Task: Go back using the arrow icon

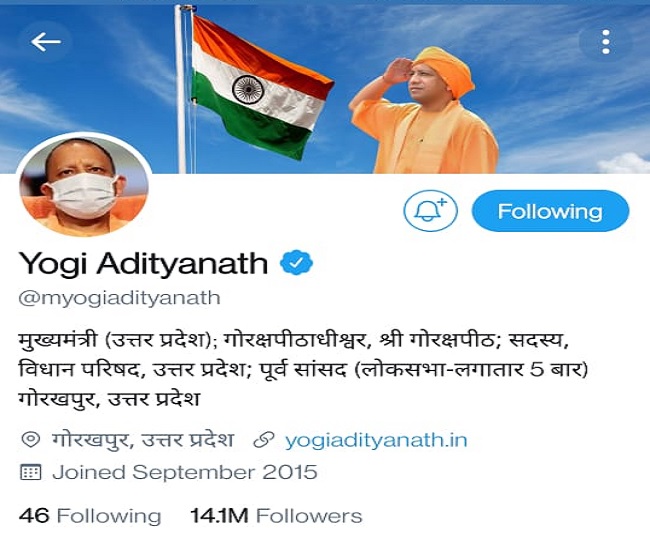Action: [46, 42]
